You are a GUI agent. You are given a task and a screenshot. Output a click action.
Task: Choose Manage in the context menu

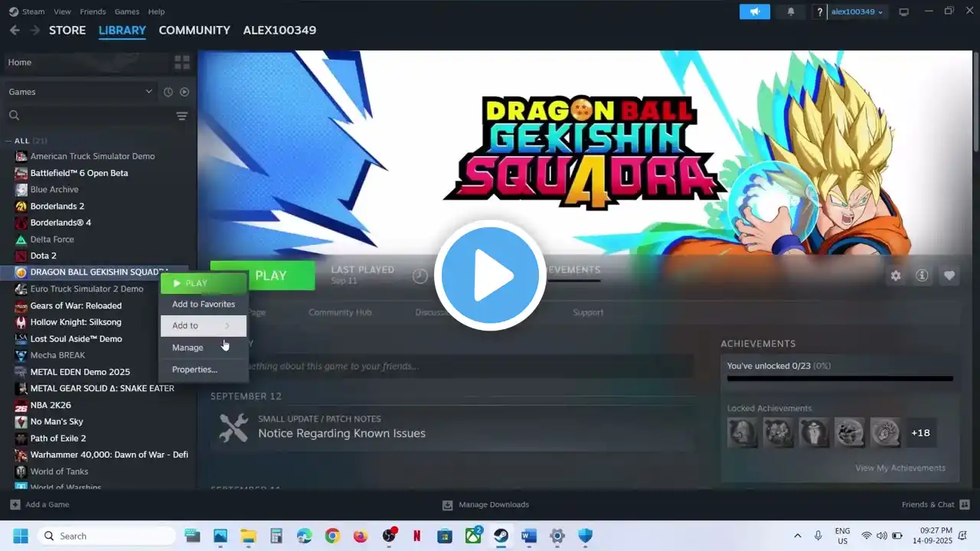pos(203,347)
